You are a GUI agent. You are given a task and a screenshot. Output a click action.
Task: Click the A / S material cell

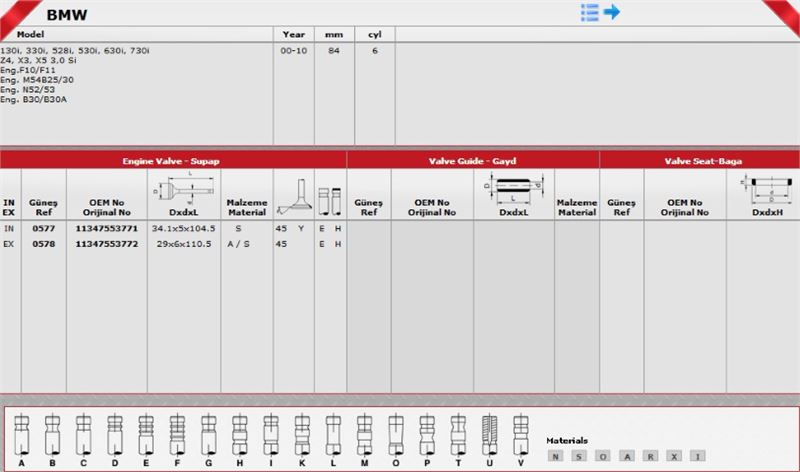(238, 244)
